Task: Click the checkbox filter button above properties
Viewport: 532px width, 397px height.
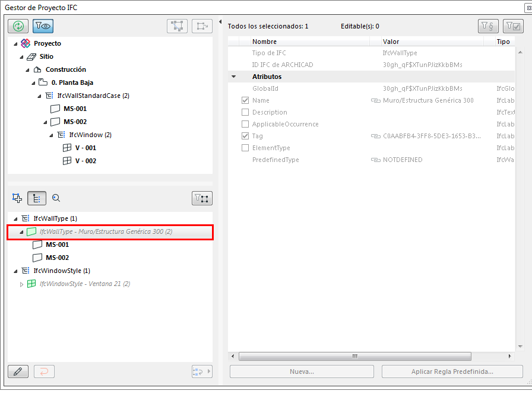Action: coord(513,26)
